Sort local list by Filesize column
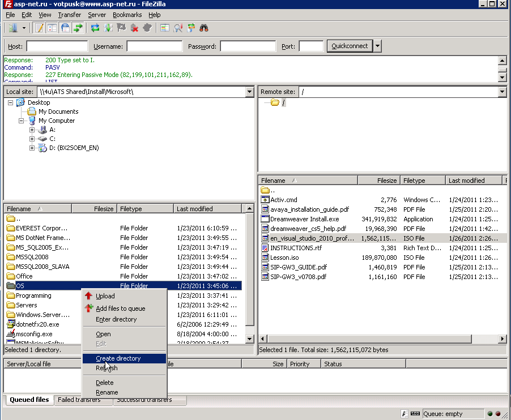The width and height of the screenshot is (511, 420). tap(95, 209)
